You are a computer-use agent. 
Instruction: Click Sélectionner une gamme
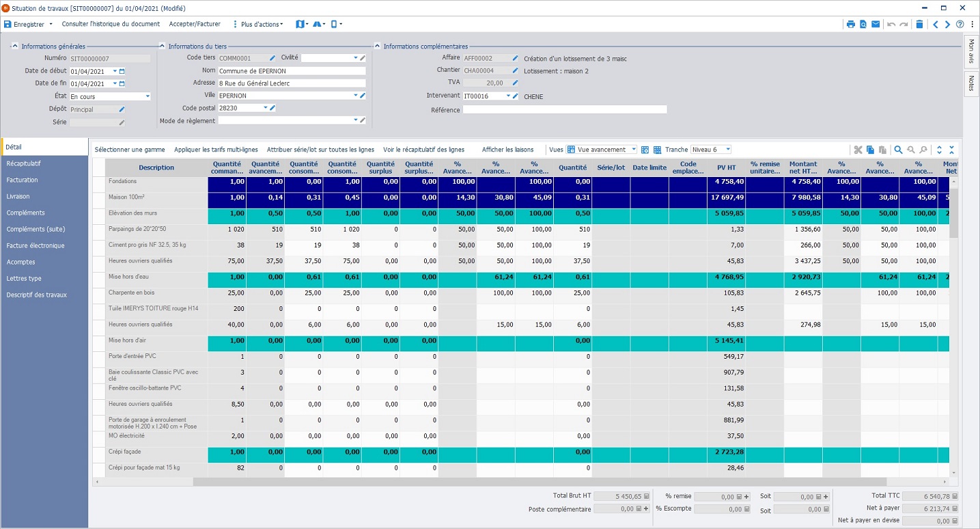[x=130, y=149]
